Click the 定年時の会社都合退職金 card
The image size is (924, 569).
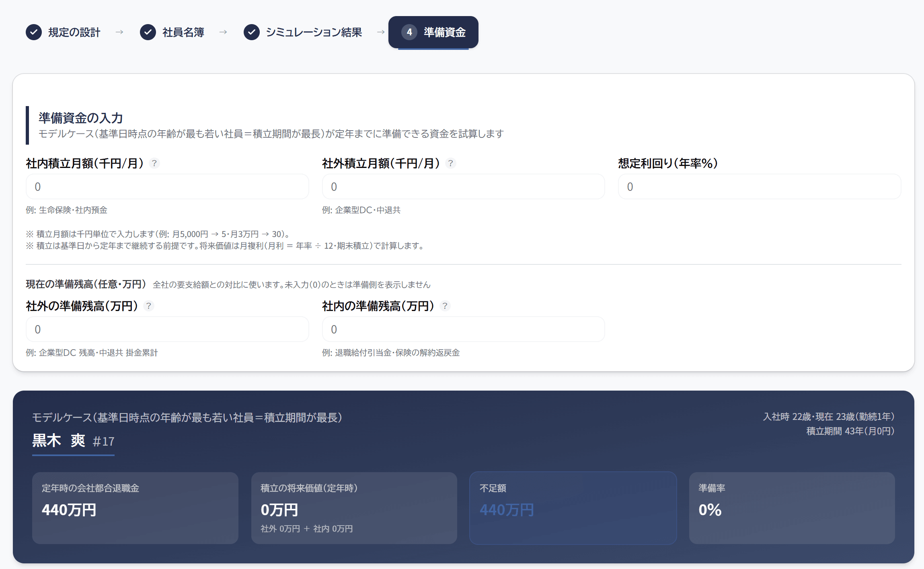135,508
